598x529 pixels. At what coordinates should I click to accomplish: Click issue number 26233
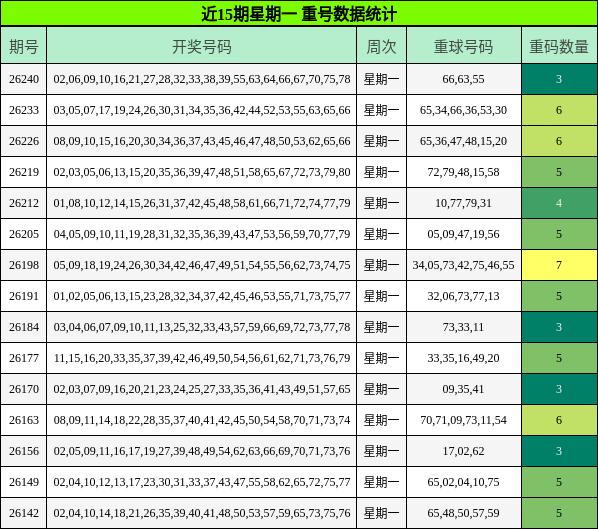click(24, 110)
